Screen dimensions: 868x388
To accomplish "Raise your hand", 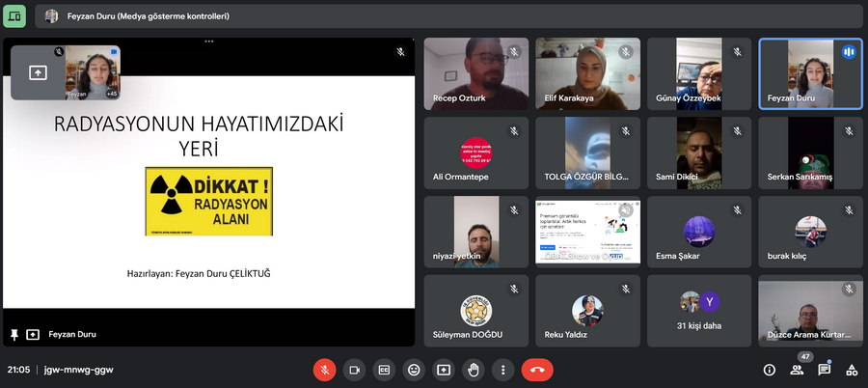I will click(x=474, y=370).
